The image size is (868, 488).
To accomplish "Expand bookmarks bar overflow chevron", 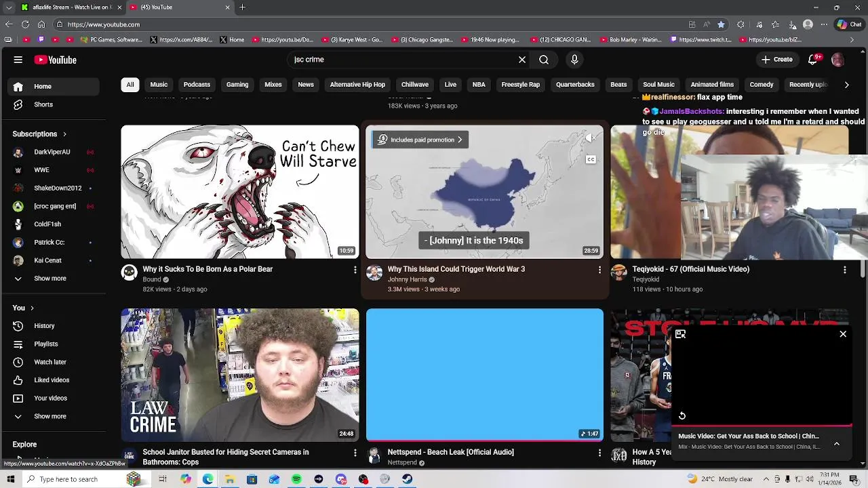I will point(852,40).
